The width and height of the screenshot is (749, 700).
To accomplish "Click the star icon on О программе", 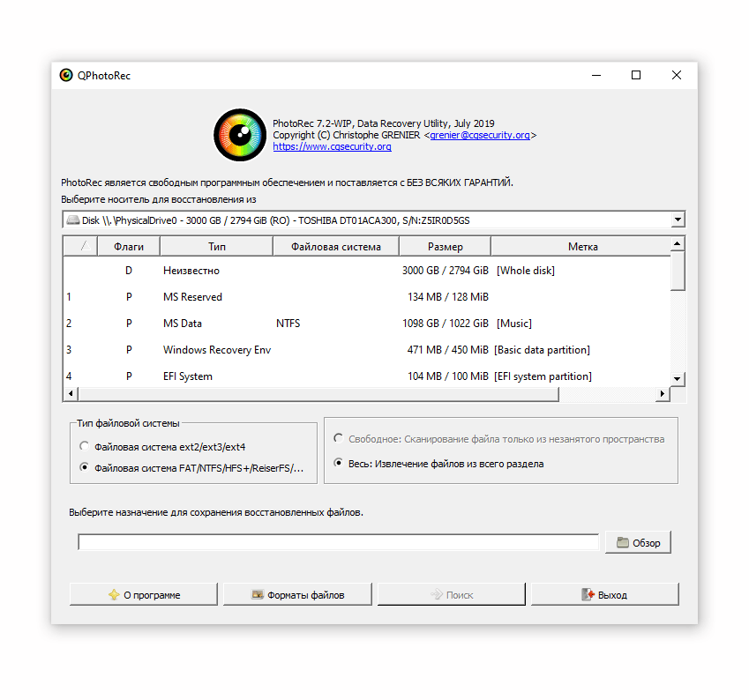I will tap(114, 595).
